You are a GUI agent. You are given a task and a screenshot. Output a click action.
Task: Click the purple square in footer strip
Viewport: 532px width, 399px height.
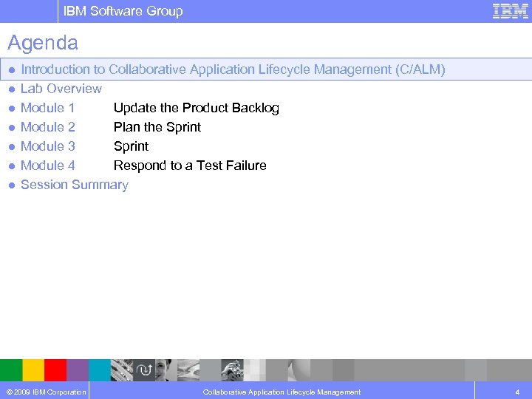78,369
